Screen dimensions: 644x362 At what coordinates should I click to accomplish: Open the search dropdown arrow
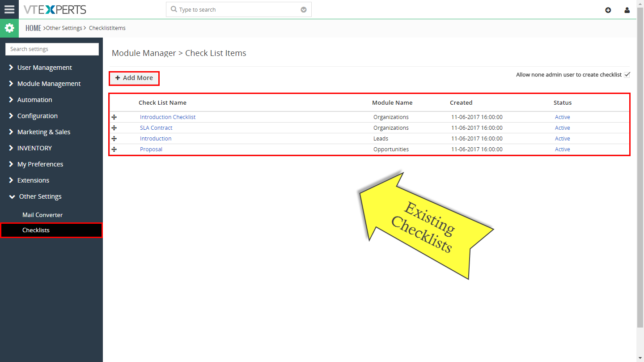[304, 10]
